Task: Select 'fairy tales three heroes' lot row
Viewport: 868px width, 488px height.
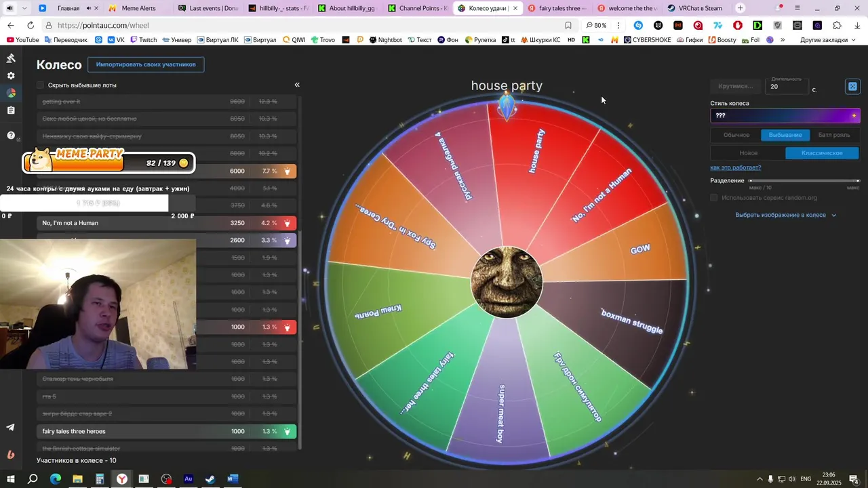Action: click(x=166, y=431)
